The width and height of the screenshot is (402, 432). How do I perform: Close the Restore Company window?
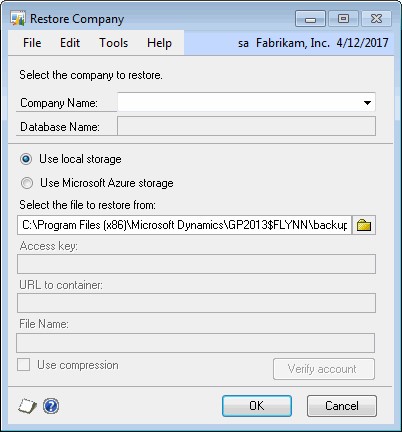(377, 19)
